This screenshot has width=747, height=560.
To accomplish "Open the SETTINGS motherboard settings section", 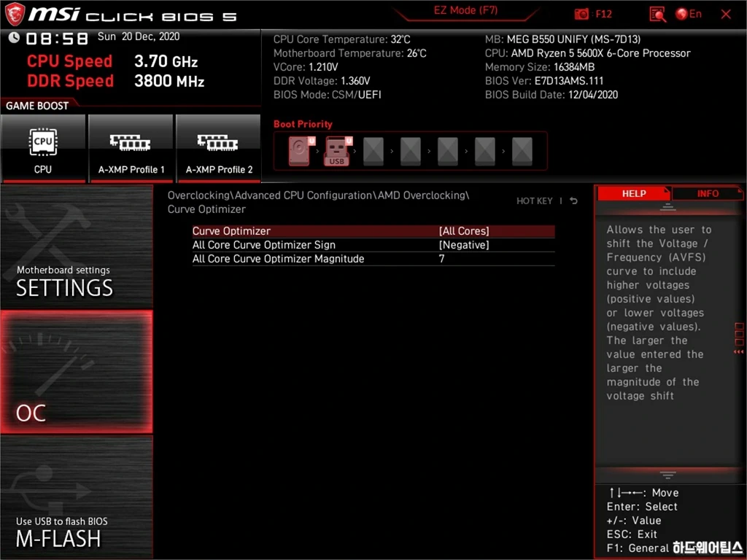I will pyautogui.click(x=77, y=246).
